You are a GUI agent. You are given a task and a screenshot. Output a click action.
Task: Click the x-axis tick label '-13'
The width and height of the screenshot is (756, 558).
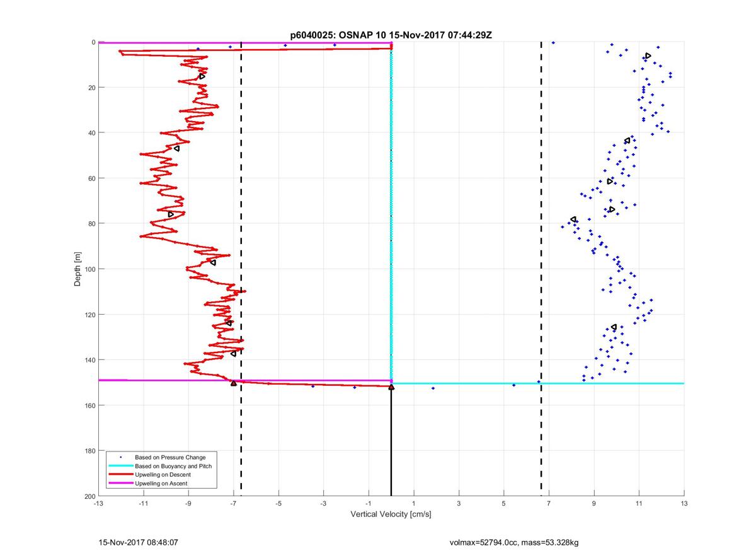tap(98, 504)
